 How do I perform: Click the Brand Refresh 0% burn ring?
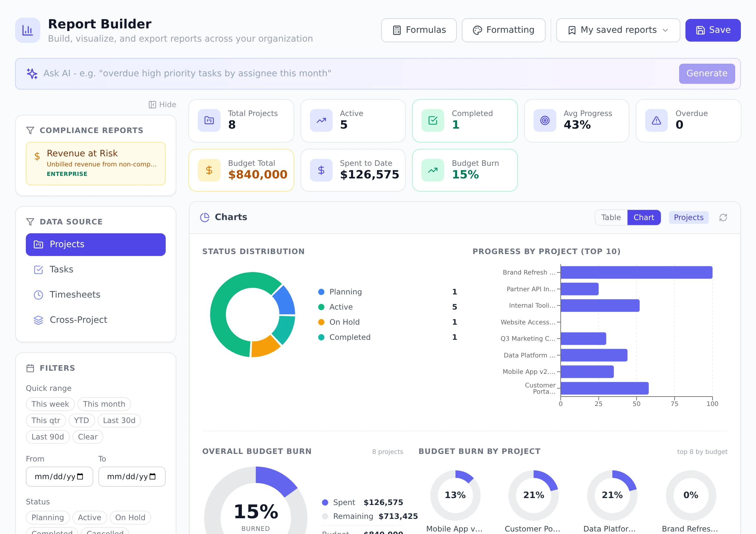[690, 496]
